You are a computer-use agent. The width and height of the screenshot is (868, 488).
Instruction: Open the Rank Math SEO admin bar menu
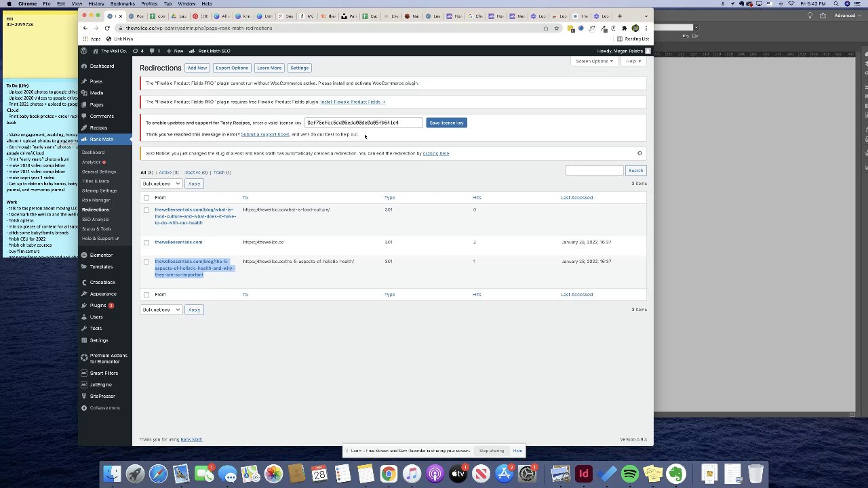[x=210, y=51]
